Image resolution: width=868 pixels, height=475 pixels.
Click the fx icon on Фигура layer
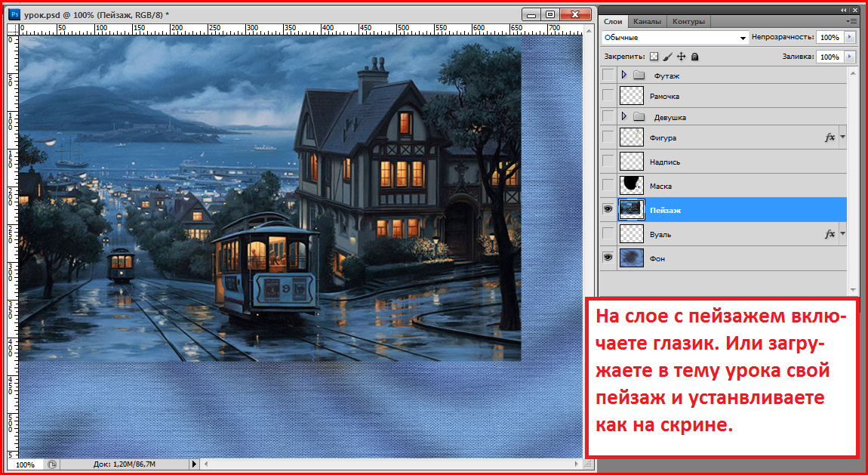point(830,138)
